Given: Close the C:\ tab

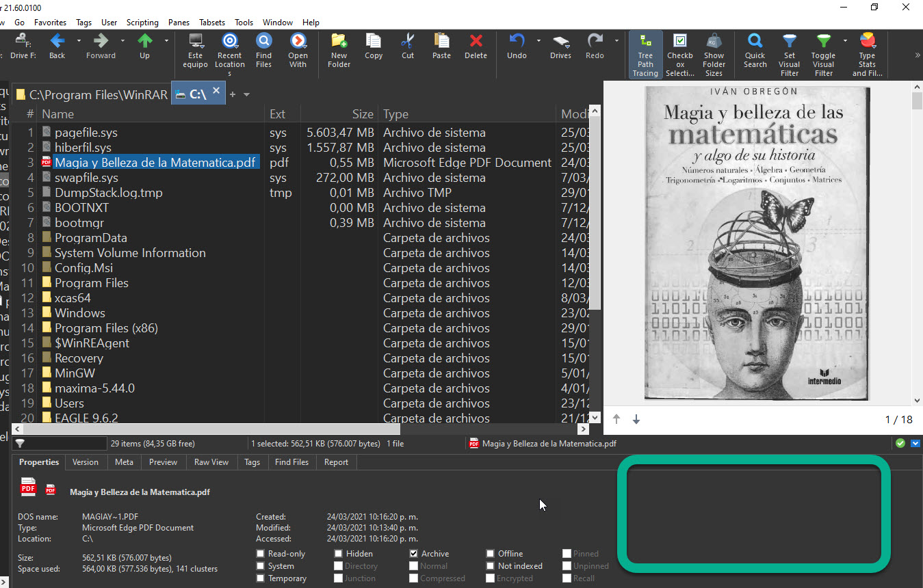Looking at the screenshot, I should (x=216, y=90).
